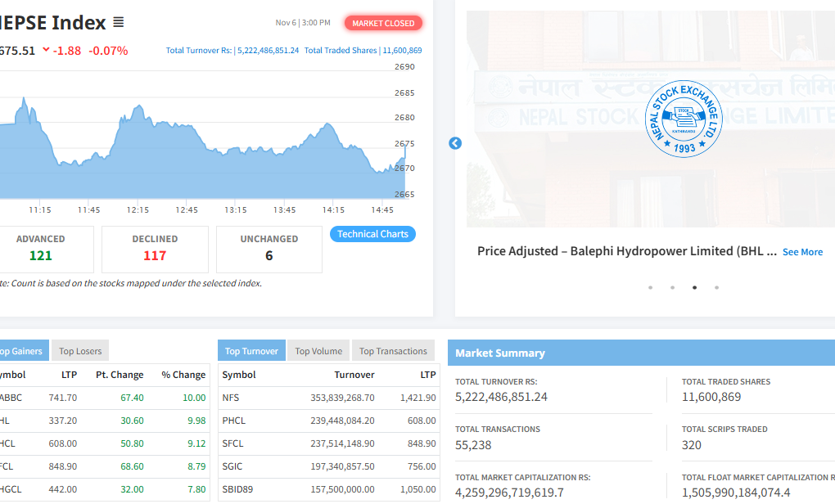The height and width of the screenshot is (504, 835).
Task: Switch to Top Transactions tab
Action: [393, 351]
